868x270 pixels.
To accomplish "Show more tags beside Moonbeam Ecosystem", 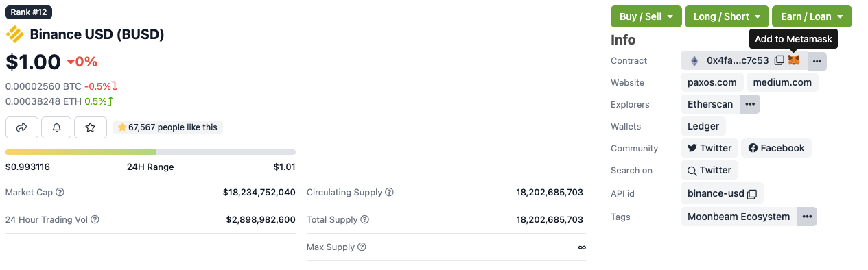I will [807, 217].
